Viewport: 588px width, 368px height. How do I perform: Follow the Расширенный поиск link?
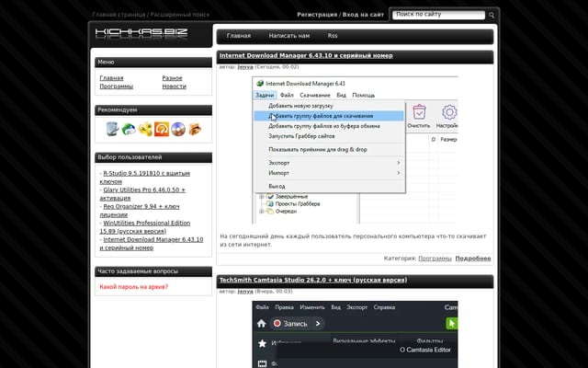point(180,15)
